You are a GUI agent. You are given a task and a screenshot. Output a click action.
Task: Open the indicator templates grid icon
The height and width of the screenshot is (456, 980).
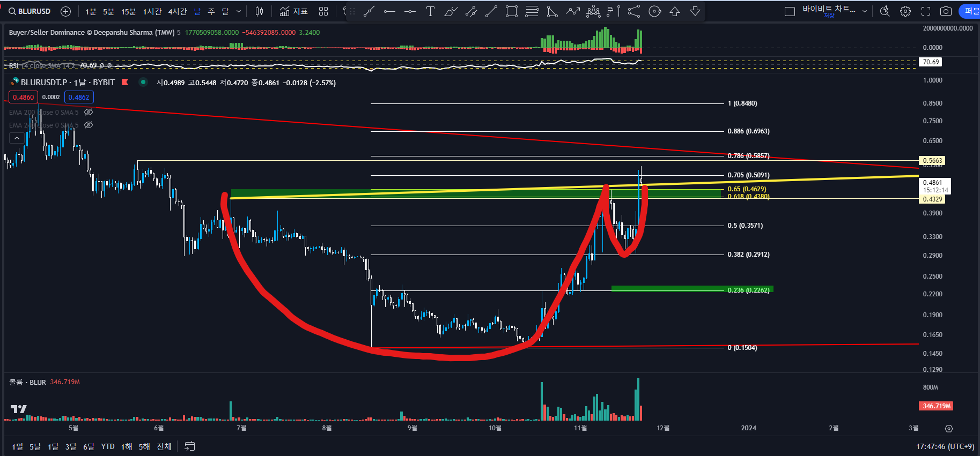(x=323, y=11)
